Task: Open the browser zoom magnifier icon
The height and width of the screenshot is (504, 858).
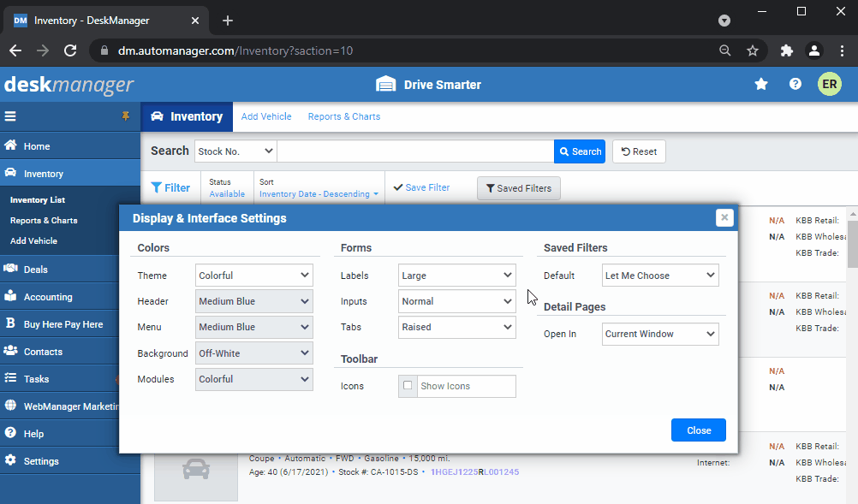Action: [725, 50]
